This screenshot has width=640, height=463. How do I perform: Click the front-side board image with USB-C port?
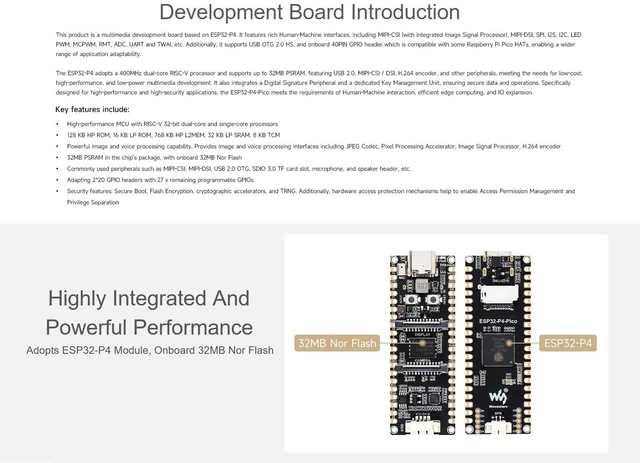click(x=422, y=342)
